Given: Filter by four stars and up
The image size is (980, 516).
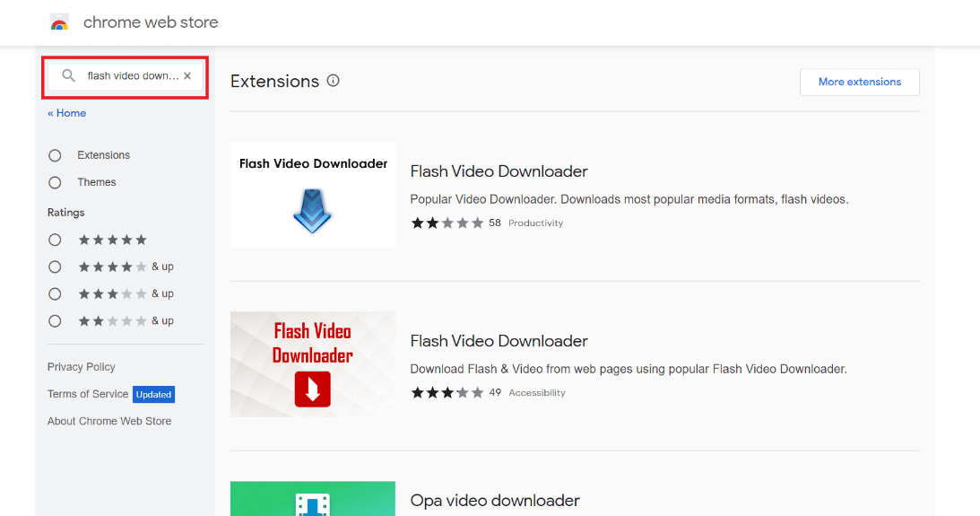Looking at the screenshot, I should click(x=55, y=267).
